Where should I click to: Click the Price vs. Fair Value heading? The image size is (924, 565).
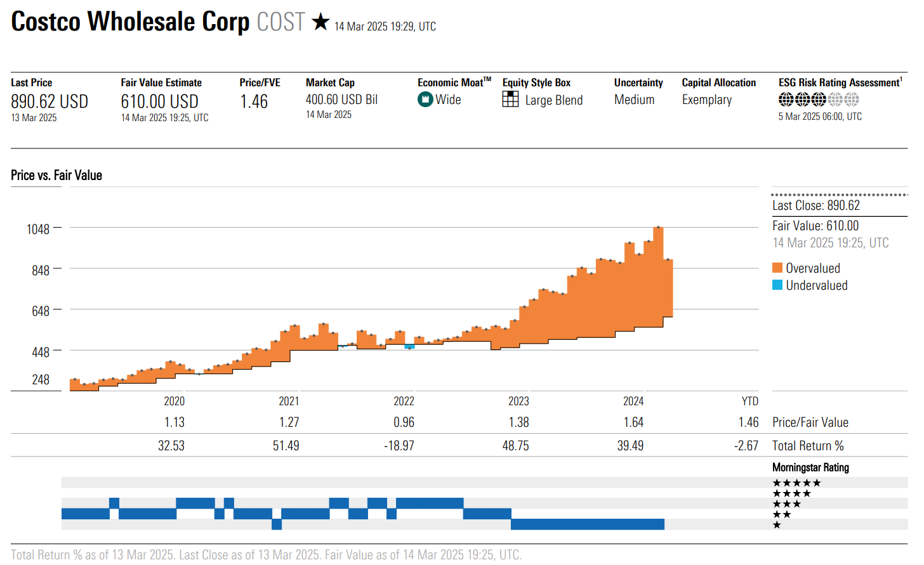point(56,175)
